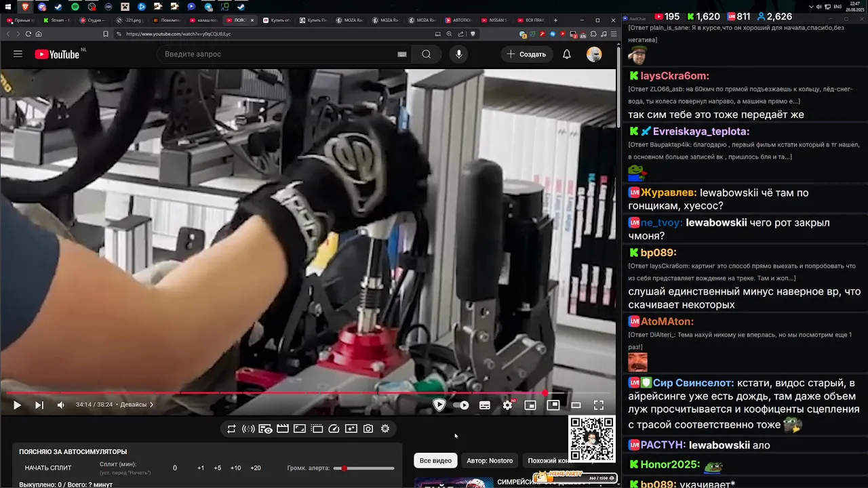Expand the Девайсы chapter list
The width and height of the screenshot is (868, 488).
pyautogui.click(x=137, y=405)
